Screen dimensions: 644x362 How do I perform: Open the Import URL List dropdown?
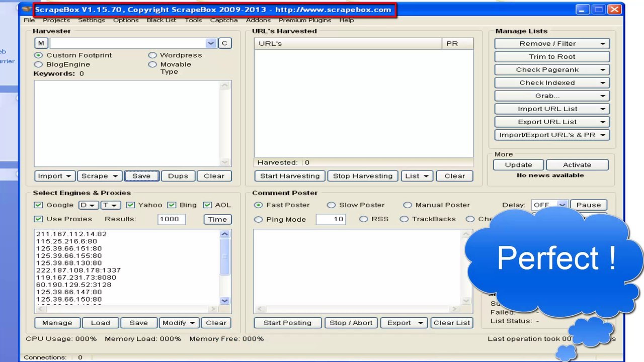click(552, 109)
